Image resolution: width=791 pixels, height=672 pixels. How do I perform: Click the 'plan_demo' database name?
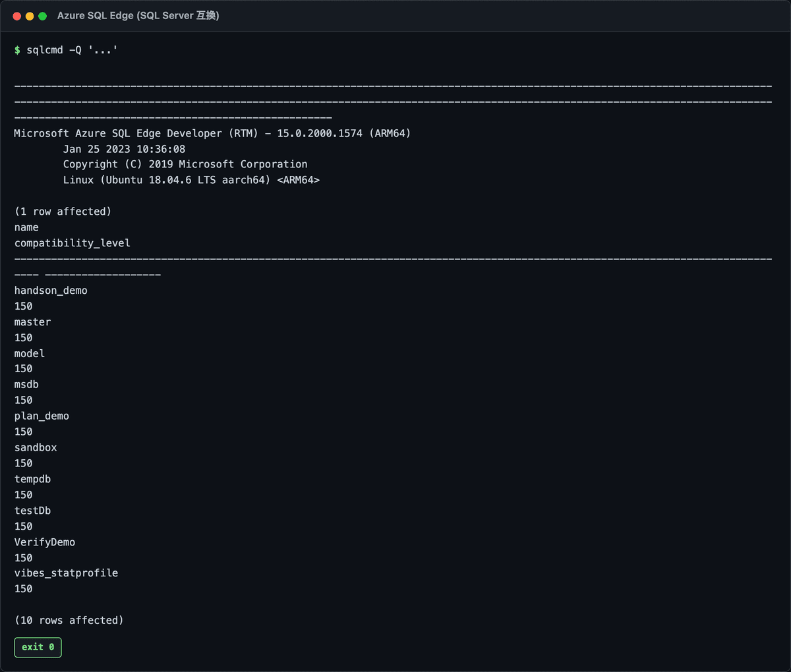pyautogui.click(x=42, y=416)
